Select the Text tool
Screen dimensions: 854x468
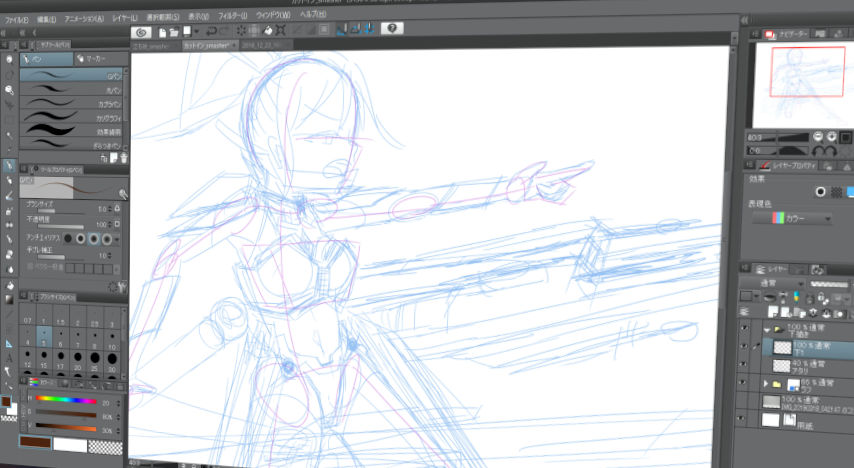(x=9, y=356)
